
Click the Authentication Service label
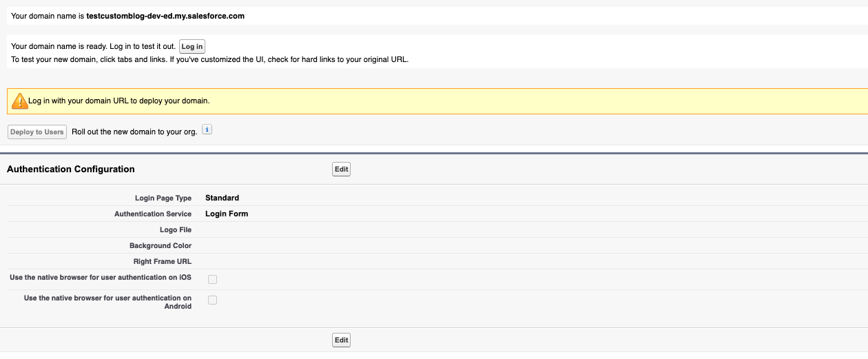coord(152,214)
